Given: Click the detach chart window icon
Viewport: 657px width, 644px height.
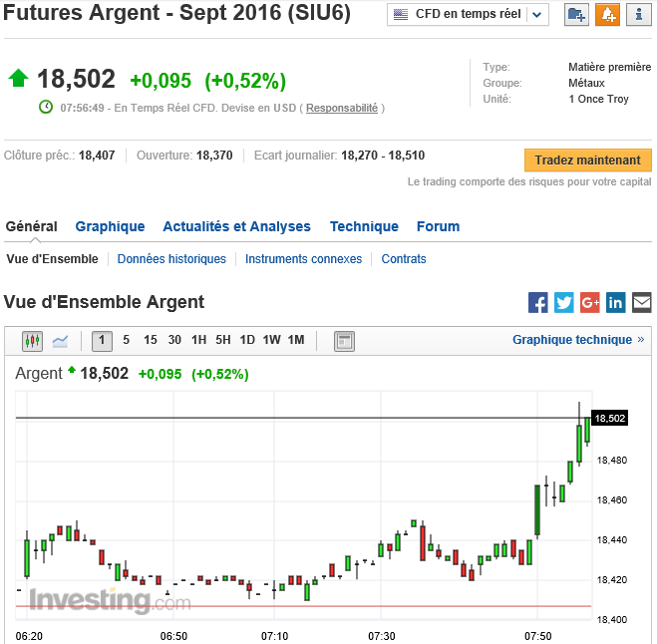Looking at the screenshot, I should (x=344, y=341).
